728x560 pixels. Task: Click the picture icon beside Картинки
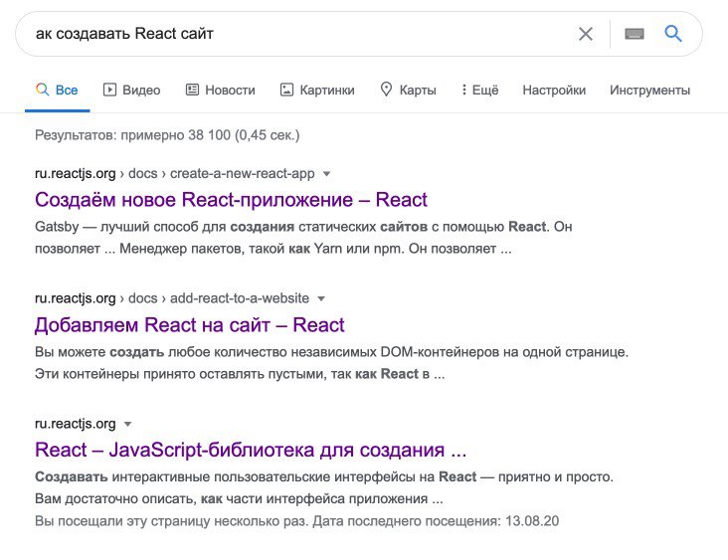286,90
